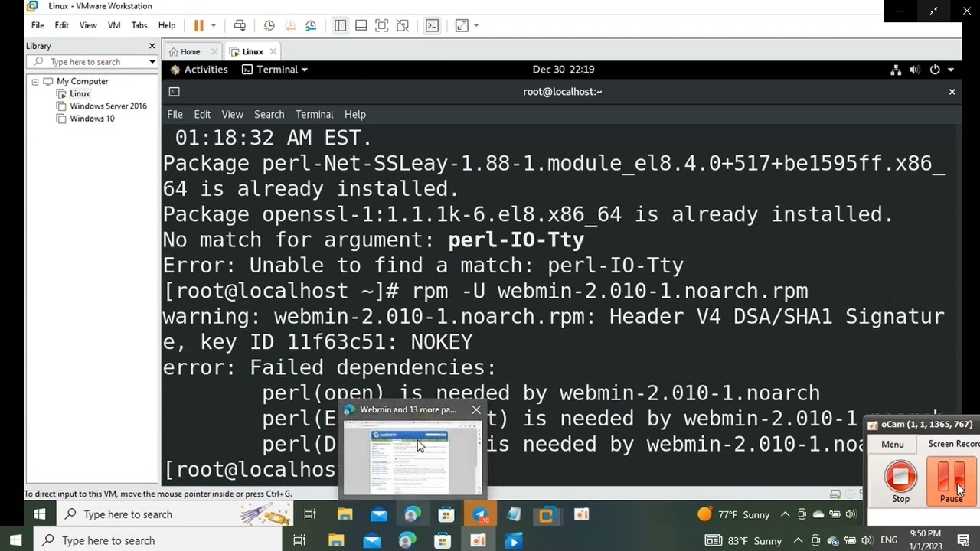
Task: Click the GNOME power icon
Action: point(935,70)
